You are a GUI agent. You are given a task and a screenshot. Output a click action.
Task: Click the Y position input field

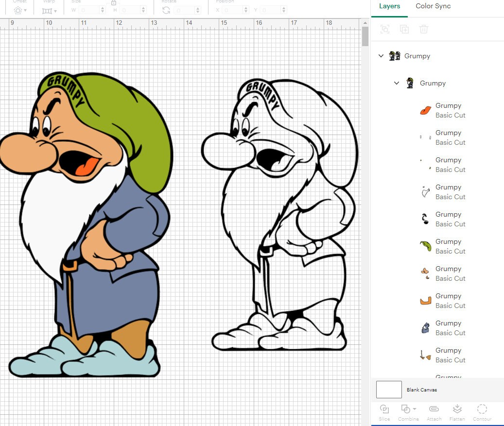click(271, 10)
